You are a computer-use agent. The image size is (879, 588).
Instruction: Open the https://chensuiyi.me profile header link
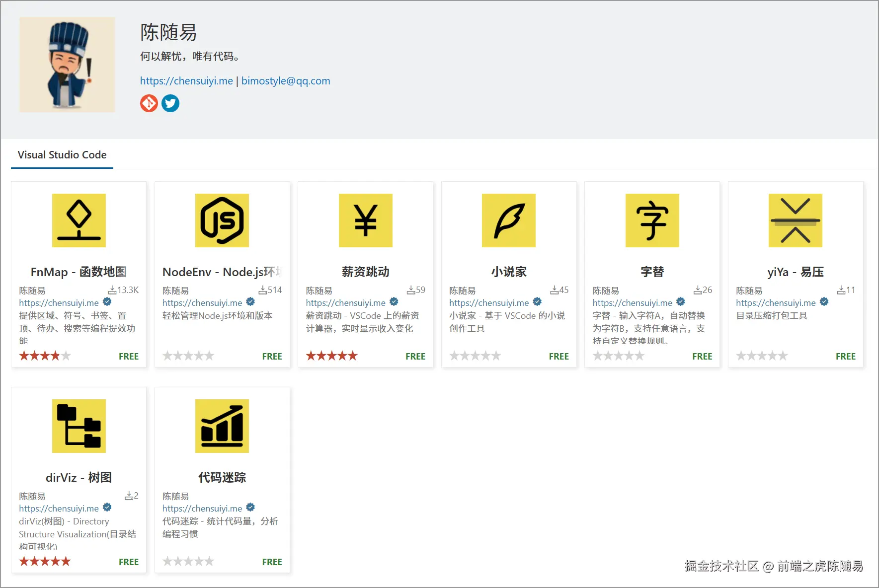tap(186, 81)
